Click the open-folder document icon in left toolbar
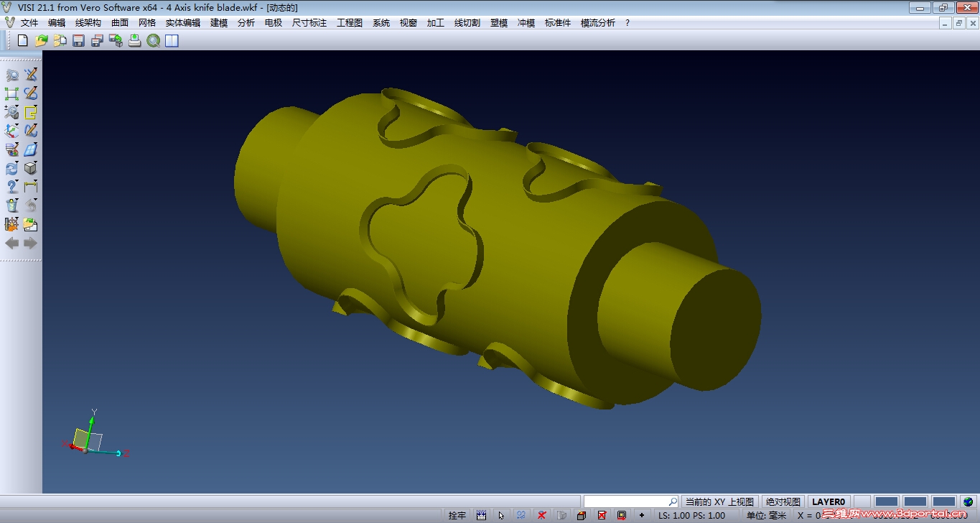This screenshot has height=523, width=980. point(30,224)
